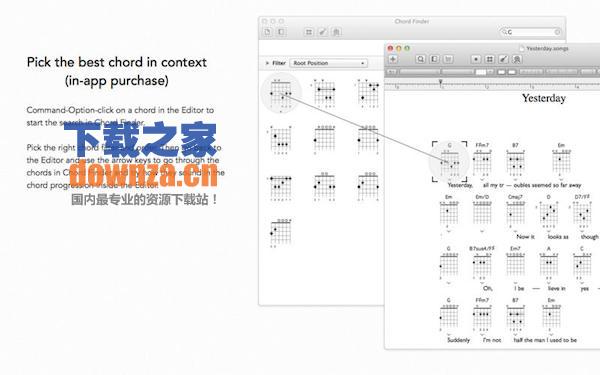Close the Yesterday.songs window with red button
Image resolution: width=600 pixels, height=375 pixels.
click(x=390, y=48)
